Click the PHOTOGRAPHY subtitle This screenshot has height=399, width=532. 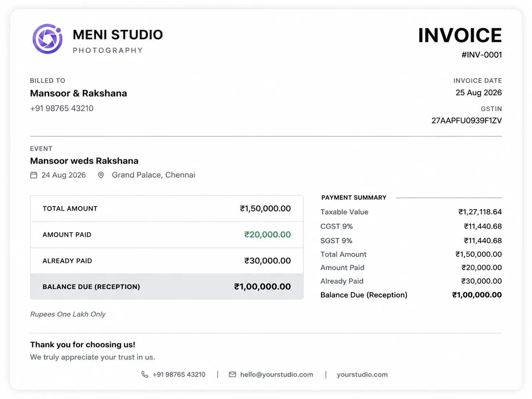click(x=108, y=50)
